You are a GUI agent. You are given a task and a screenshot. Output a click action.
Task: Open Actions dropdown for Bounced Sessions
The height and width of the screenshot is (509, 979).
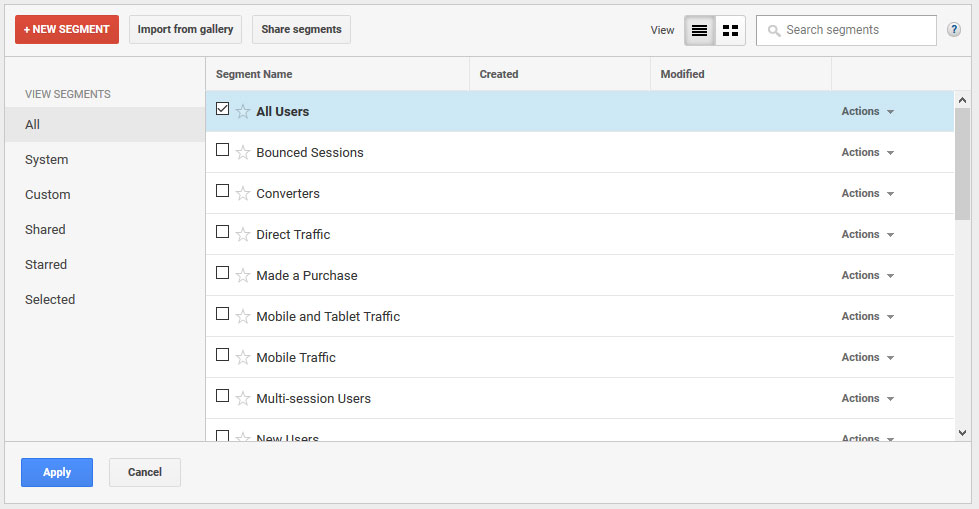[868, 152]
